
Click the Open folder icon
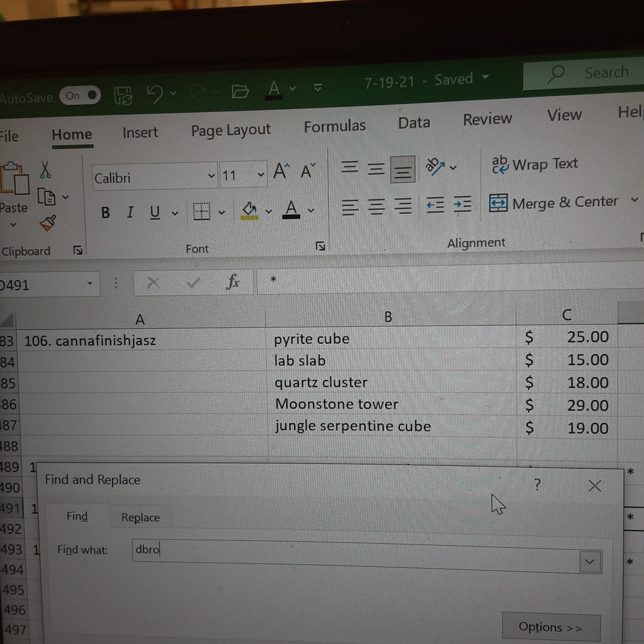coord(240,91)
